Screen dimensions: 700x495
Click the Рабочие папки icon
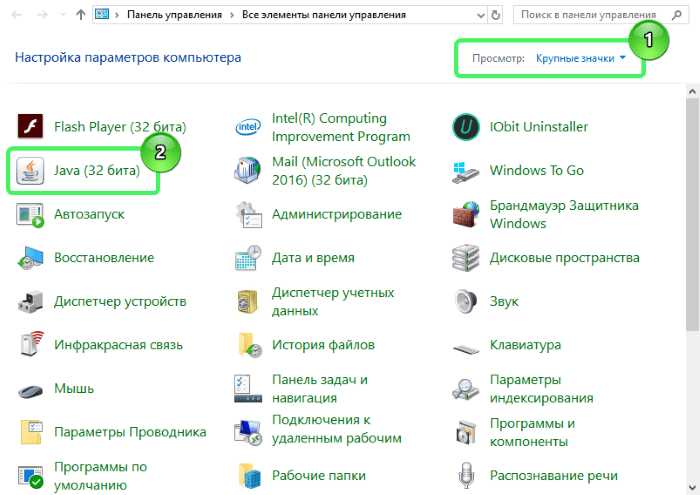250,476
